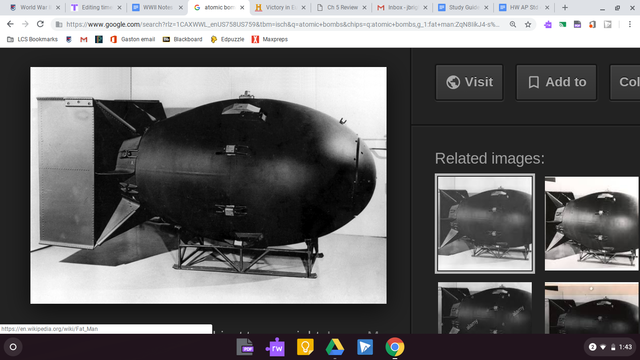Screen dimensions: 640x360
Task: Open Gaston email bookmark
Action: tap(133, 39)
